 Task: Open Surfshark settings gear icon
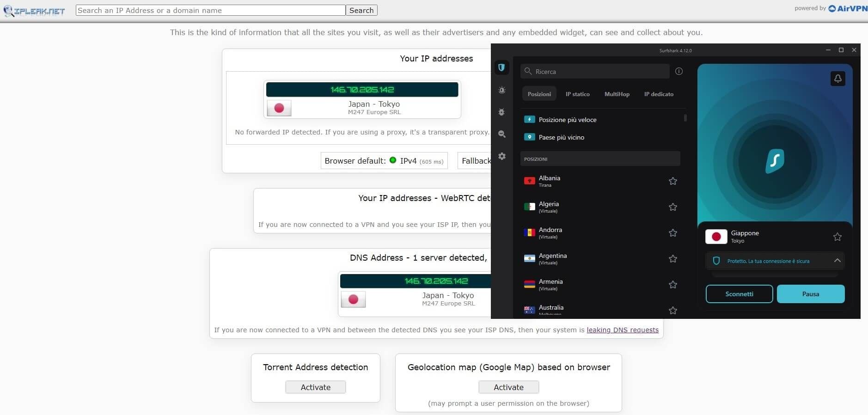501,157
